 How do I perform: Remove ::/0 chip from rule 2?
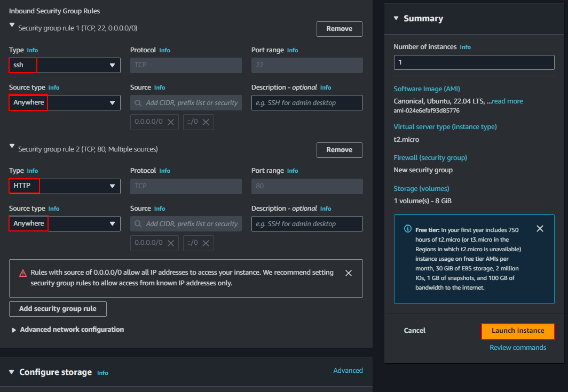(x=206, y=243)
